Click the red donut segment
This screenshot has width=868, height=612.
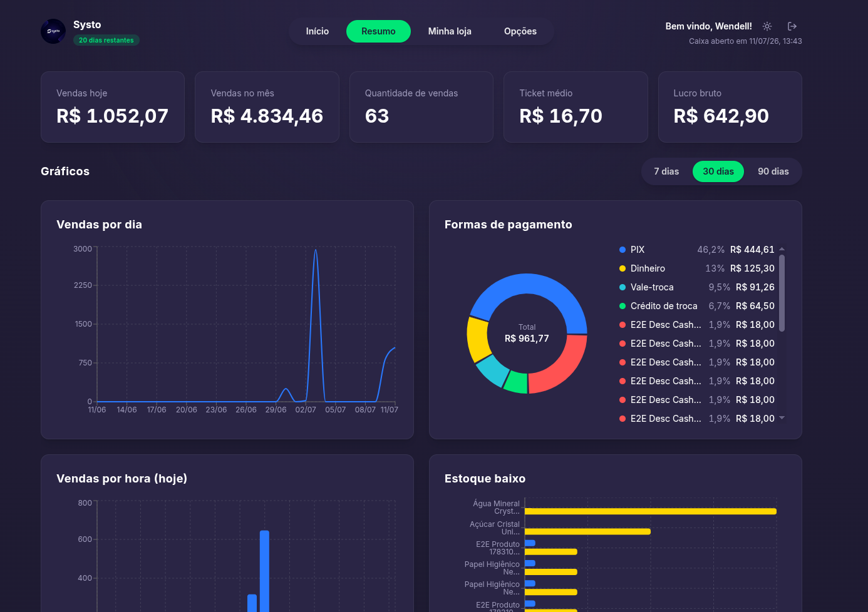click(562, 370)
